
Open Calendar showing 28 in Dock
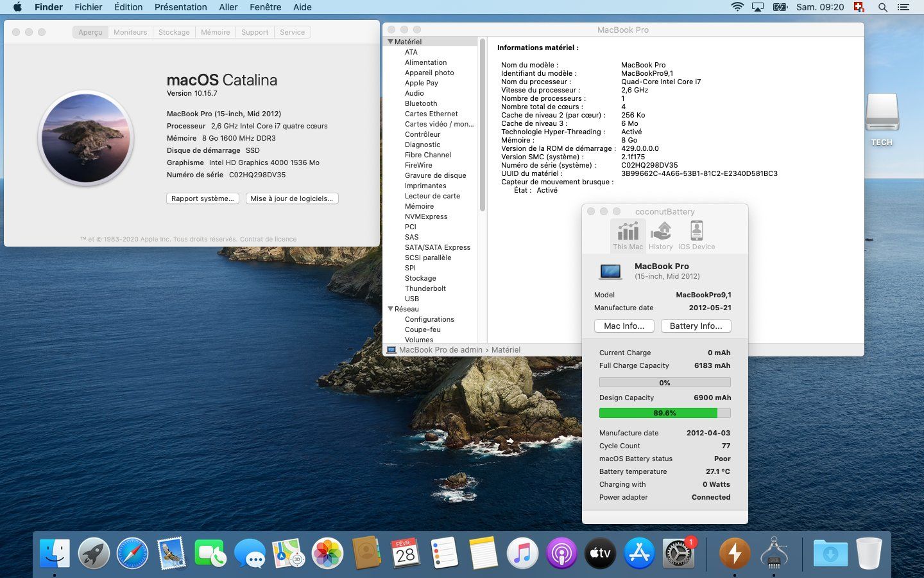(x=406, y=553)
